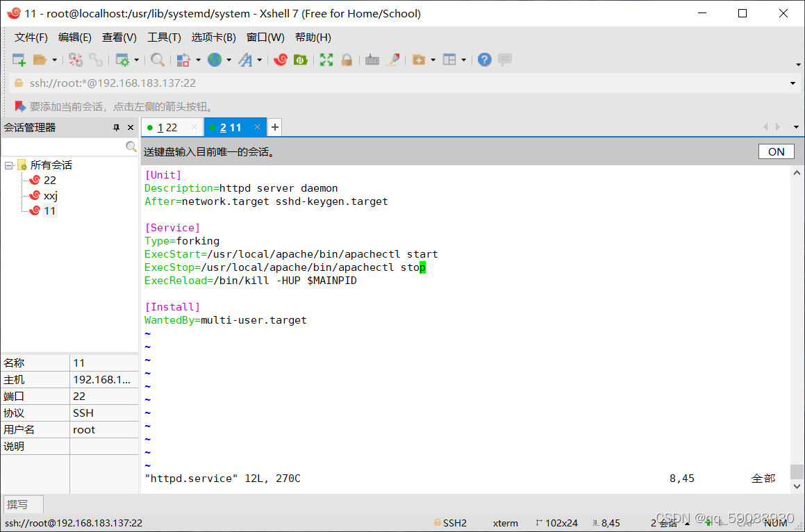Open the tab list dropdown arrow at right
Screen dimensions: 805x532
click(796, 127)
